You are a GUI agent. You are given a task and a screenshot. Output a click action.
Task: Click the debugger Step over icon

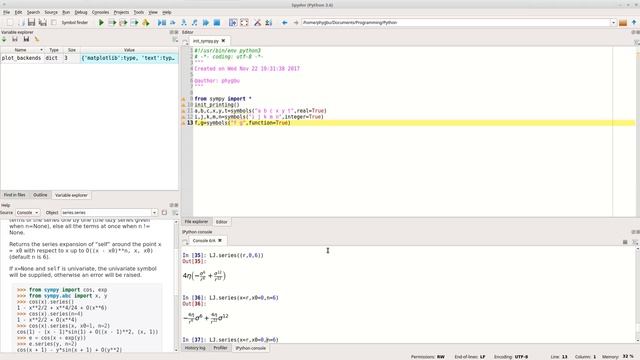click(173, 23)
